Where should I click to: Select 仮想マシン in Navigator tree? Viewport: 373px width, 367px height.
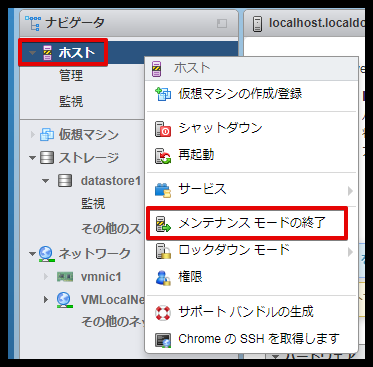pos(89,135)
